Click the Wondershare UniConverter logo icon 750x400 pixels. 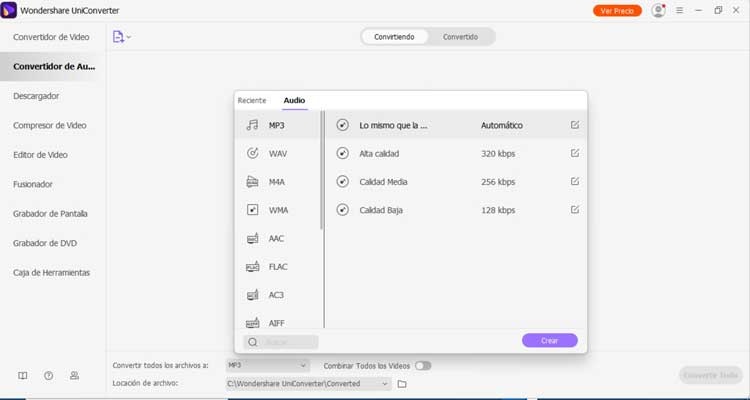pos(9,10)
